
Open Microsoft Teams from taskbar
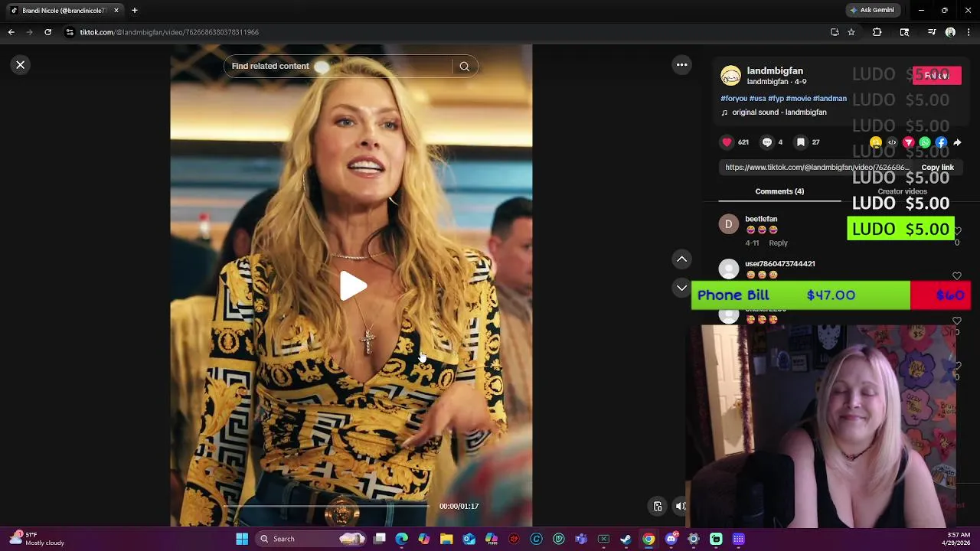(x=581, y=539)
